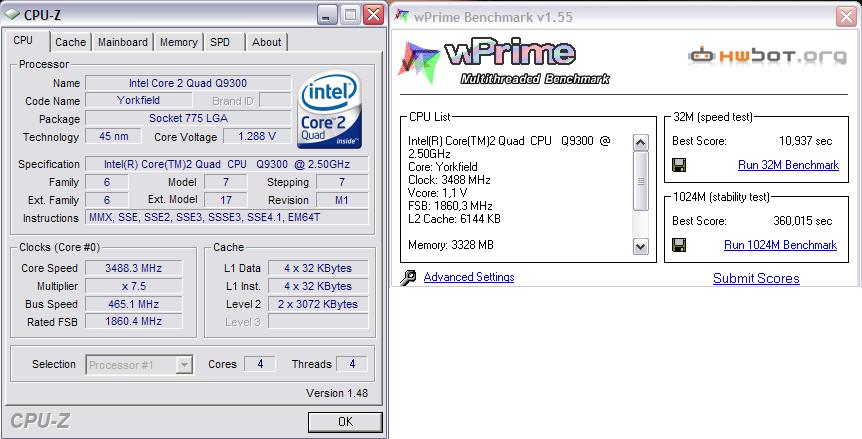The width and height of the screenshot is (862, 439).
Task: Click the Version 1.48 label
Action: coord(337,393)
